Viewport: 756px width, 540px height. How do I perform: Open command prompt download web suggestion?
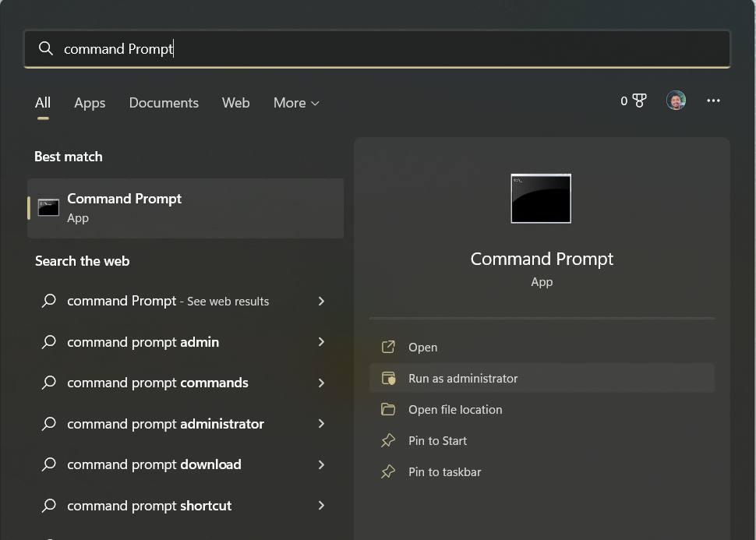click(154, 464)
